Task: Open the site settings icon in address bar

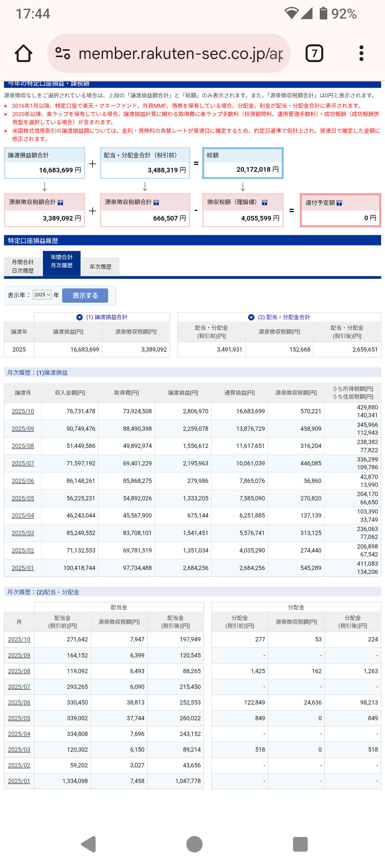Action: (63, 54)
